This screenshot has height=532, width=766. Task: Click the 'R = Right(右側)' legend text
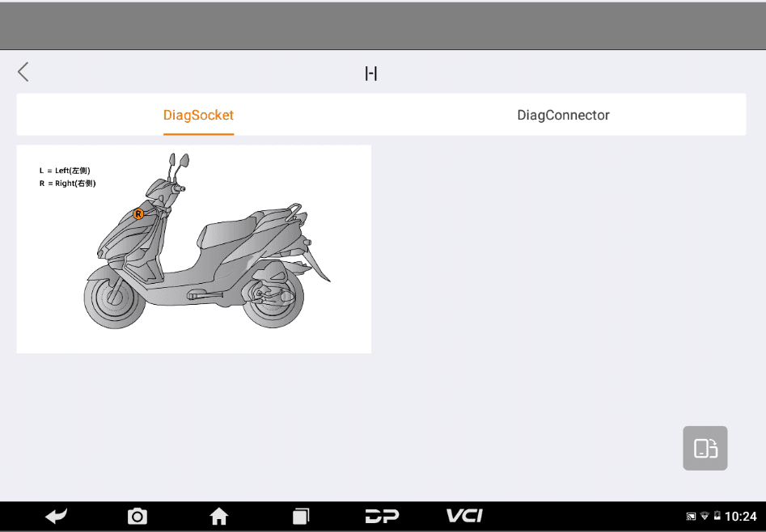(67, 184)
